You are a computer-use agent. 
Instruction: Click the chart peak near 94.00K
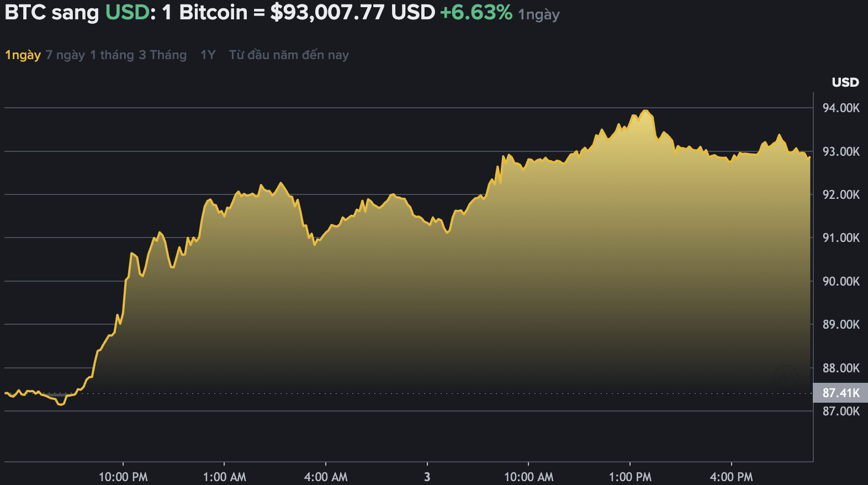tap(644, 110)
